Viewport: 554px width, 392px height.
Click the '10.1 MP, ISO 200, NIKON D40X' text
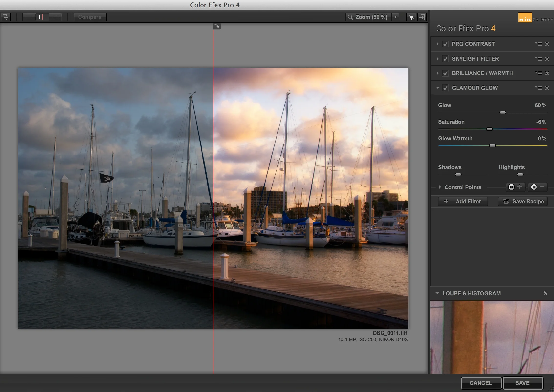click(x=373, y=340)
